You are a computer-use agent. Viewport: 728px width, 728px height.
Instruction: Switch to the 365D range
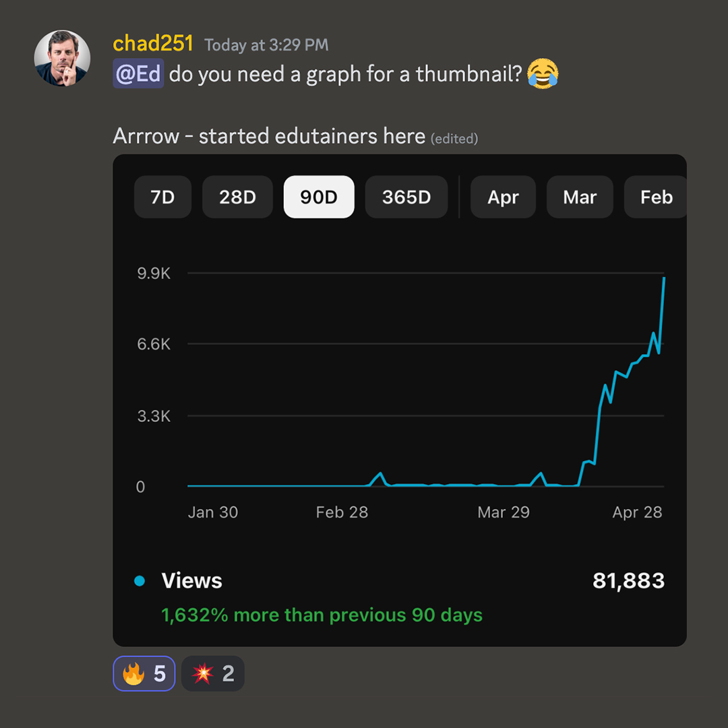point(406,197)
